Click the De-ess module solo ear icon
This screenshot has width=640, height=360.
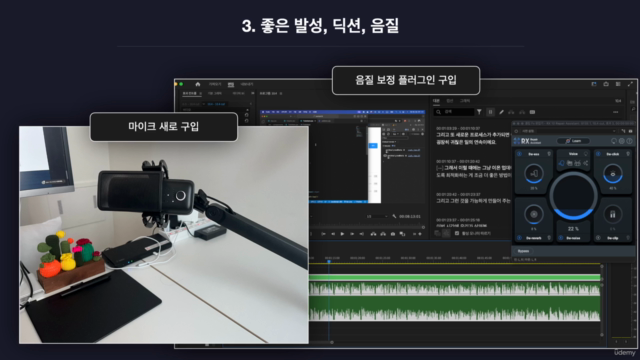[549, 154]
